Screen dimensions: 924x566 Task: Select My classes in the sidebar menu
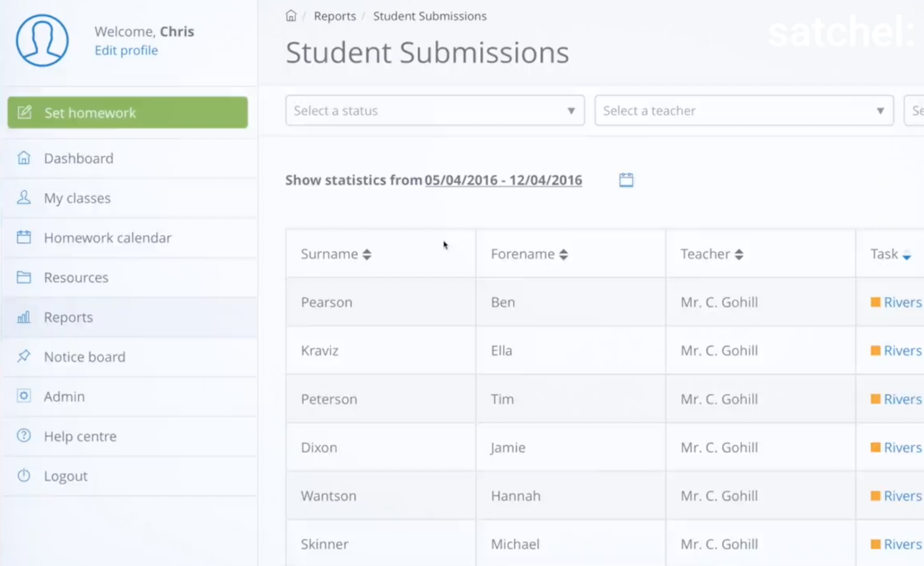pos(77,197)
